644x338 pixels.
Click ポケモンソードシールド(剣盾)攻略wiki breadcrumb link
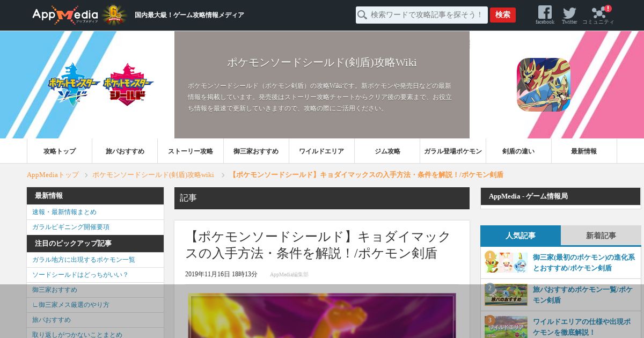153,175
